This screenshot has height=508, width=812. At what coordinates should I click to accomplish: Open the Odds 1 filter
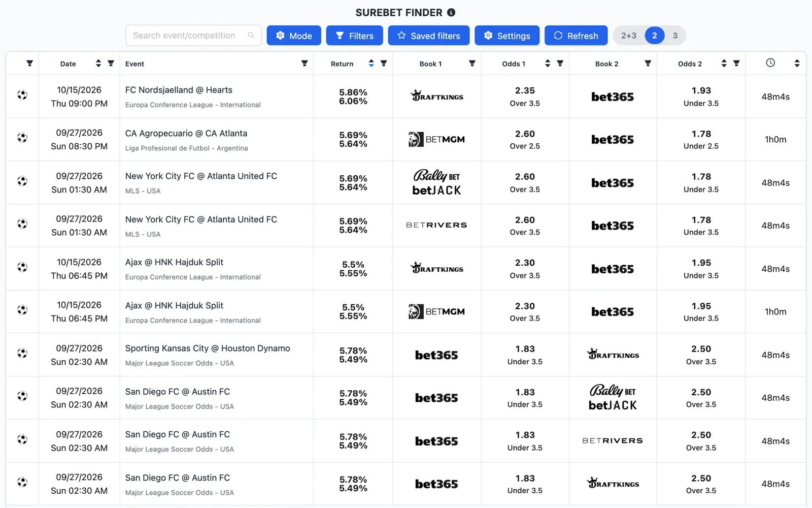(x=560, y=63)
